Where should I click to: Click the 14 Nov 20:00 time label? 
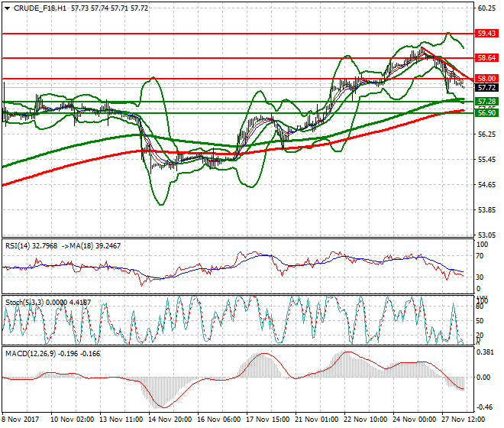170,420
